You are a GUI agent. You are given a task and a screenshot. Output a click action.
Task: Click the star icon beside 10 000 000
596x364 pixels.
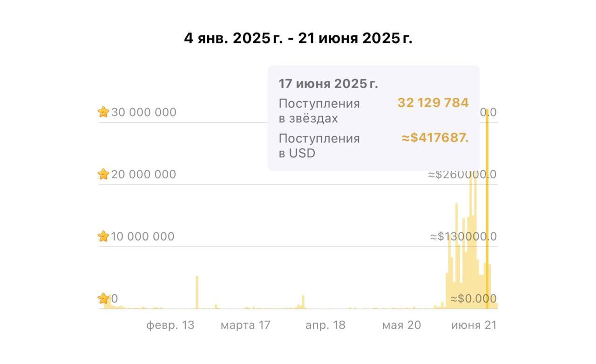coord(103,236)
